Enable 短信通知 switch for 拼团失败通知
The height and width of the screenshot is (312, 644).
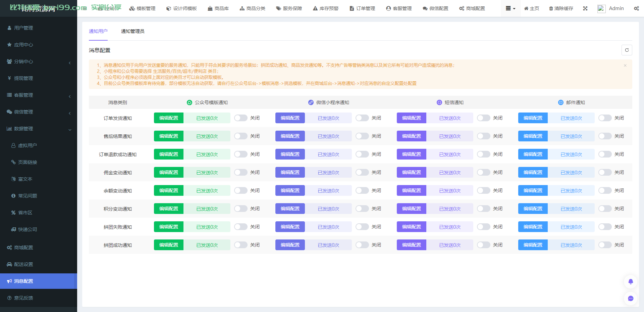pos(484,227)
